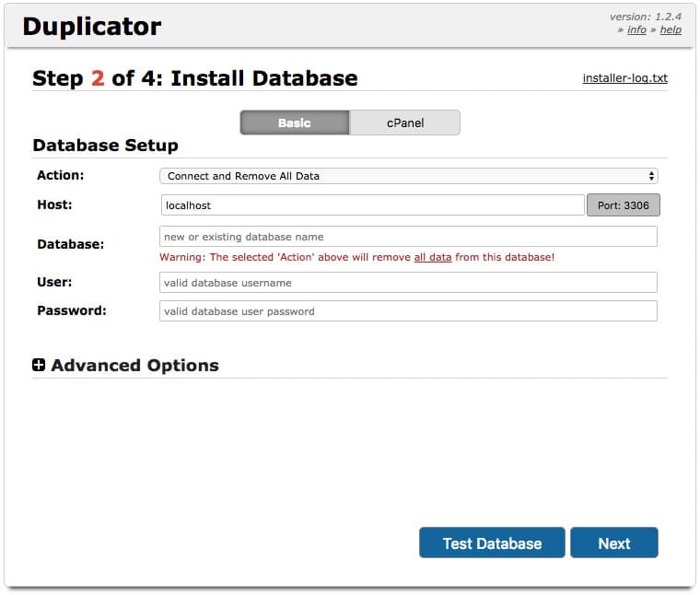Click the Next button
700x595 pixels.
coord(614,542)
